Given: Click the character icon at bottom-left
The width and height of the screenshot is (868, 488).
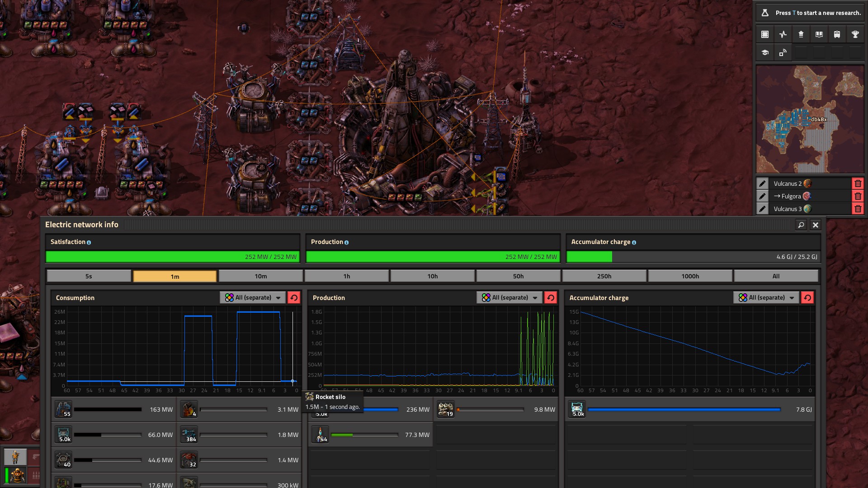Looking at the screenshot, I should (x=15, y=457).
